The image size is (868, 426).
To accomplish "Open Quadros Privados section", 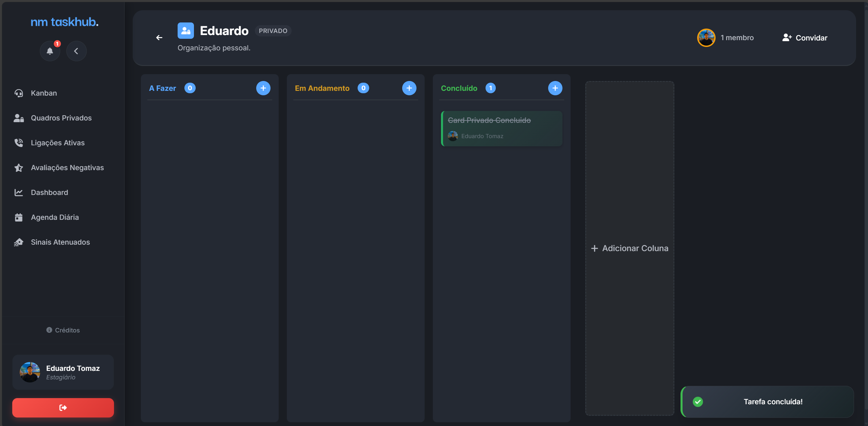I will tap(61, 118).
